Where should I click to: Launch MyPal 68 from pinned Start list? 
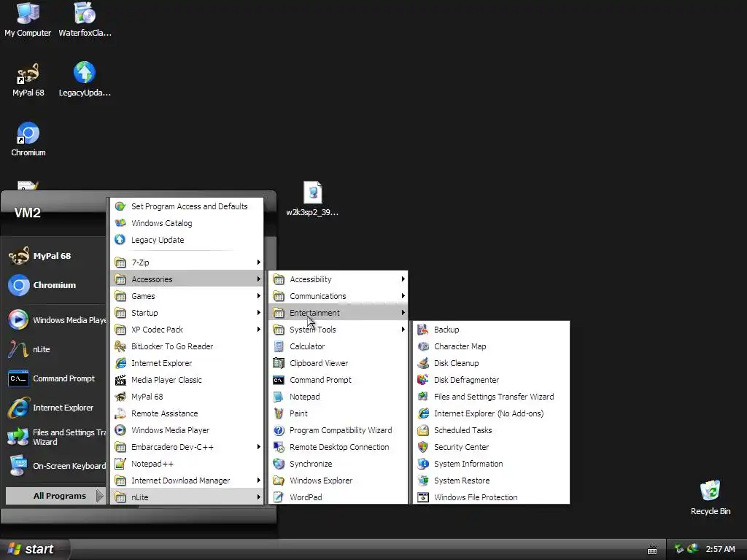click(x=53, y=256)
